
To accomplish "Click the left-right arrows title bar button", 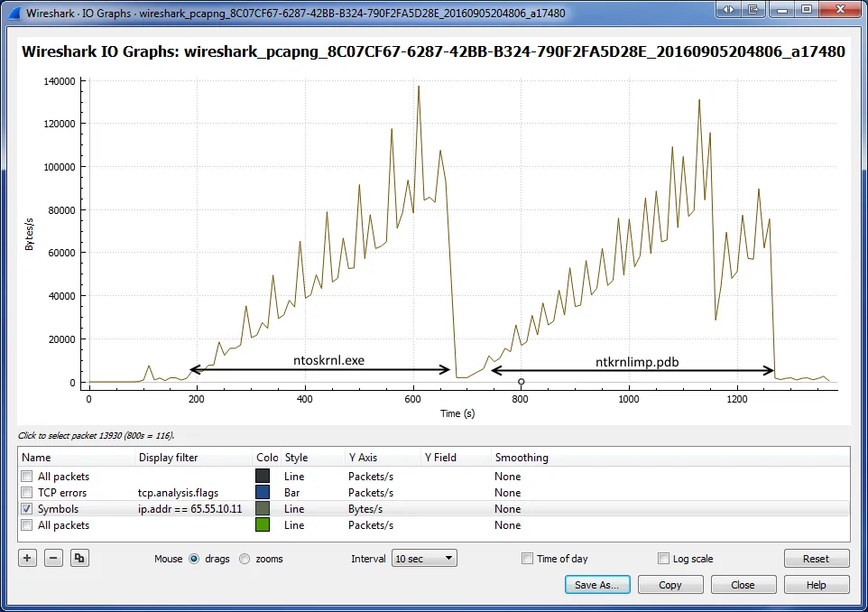I will 728,9.
